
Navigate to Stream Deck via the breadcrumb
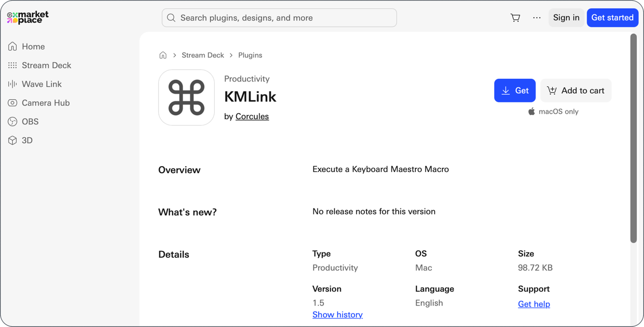(203, 55)
